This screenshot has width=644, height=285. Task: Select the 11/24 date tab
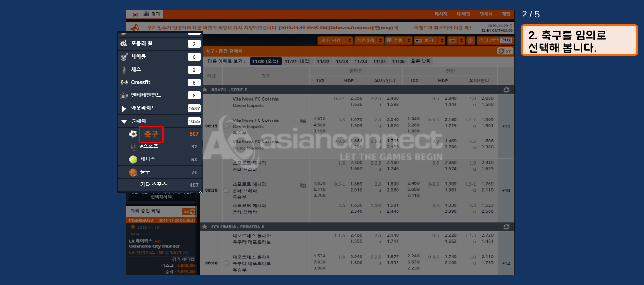[x=361, y=61]
